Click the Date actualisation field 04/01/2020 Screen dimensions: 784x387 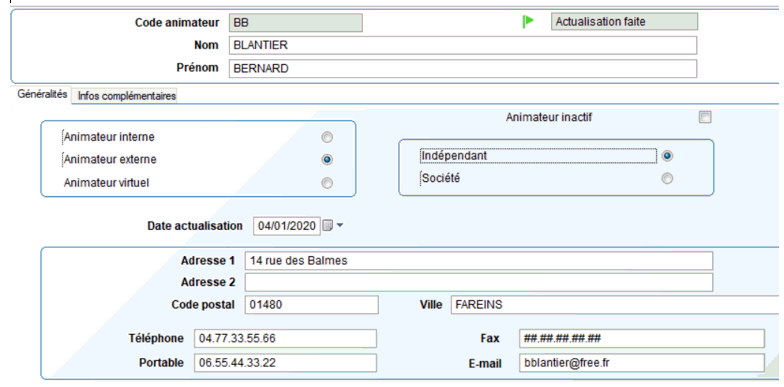[x=286, y=226]
